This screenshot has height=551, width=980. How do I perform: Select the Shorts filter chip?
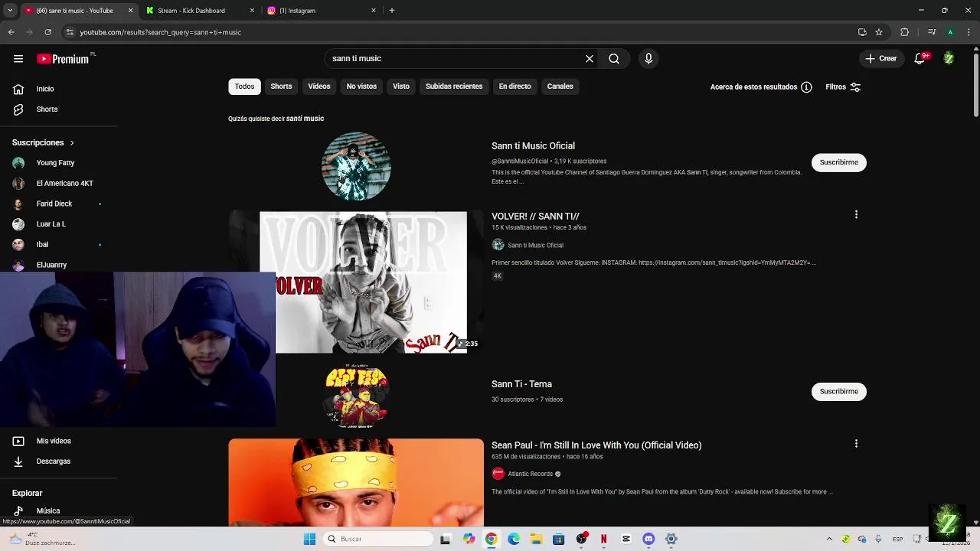pyautogui.click(x=281, y=86)
